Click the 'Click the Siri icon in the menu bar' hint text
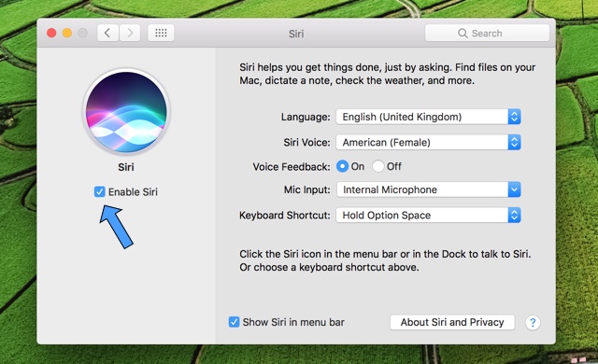 385,260
